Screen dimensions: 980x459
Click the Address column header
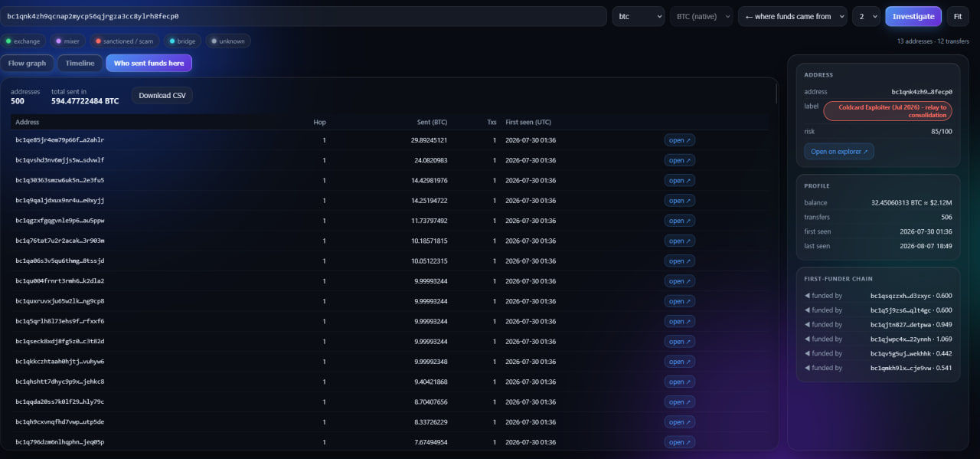point(27,122)
